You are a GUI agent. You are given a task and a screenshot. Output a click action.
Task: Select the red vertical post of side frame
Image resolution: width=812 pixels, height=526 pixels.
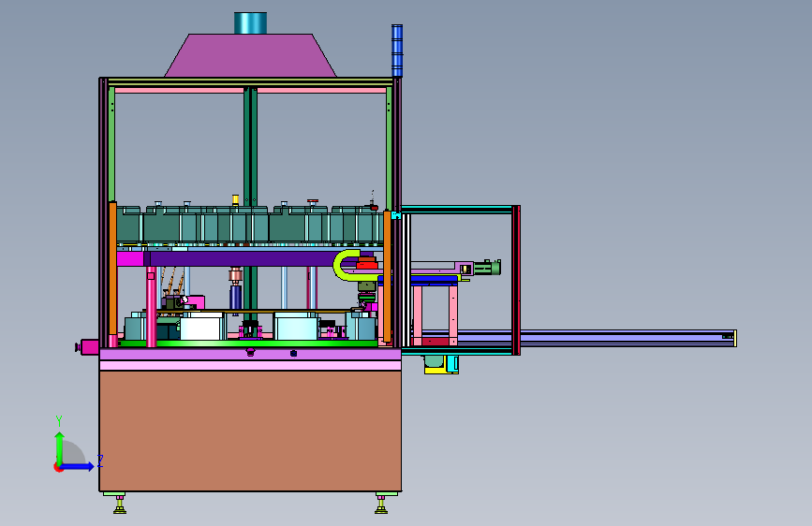[x=516, y=280]
